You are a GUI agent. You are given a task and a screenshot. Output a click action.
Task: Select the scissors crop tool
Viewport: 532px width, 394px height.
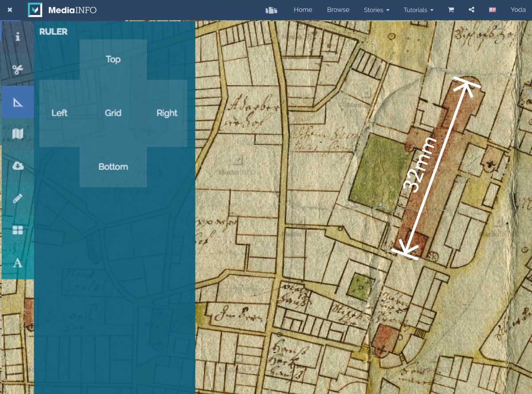[x=18, y=70]
